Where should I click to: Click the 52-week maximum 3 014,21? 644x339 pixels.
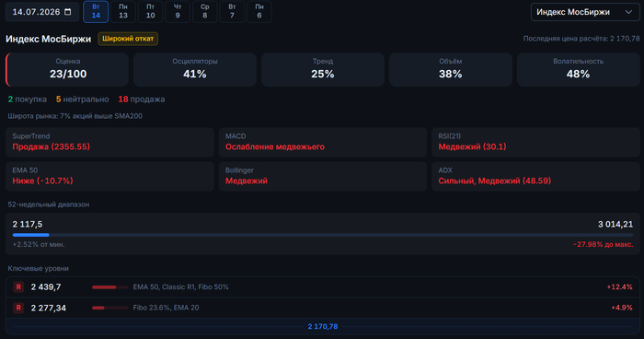click(x=615, y=224)
